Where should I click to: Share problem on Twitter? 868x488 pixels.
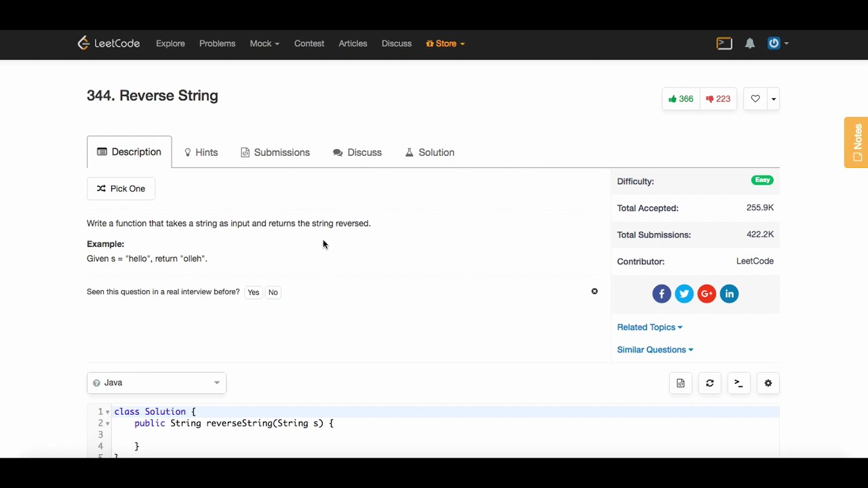click(x=684, y=293)
